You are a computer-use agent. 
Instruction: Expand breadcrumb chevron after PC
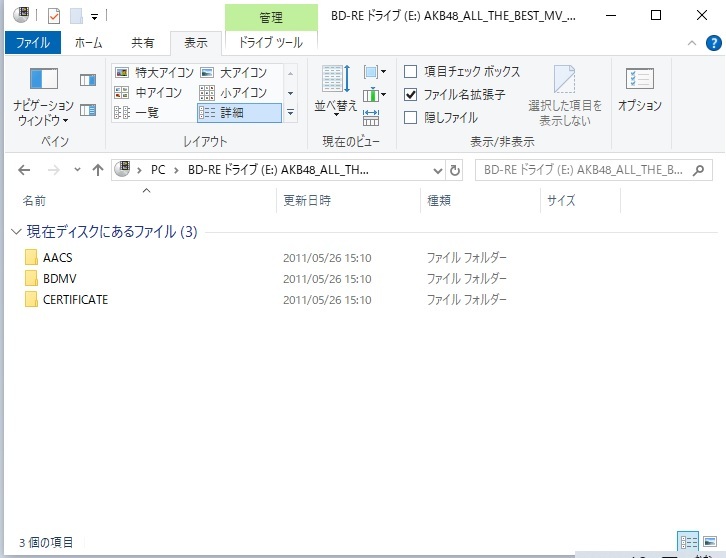pyautogui.click(x=176, y=170)
